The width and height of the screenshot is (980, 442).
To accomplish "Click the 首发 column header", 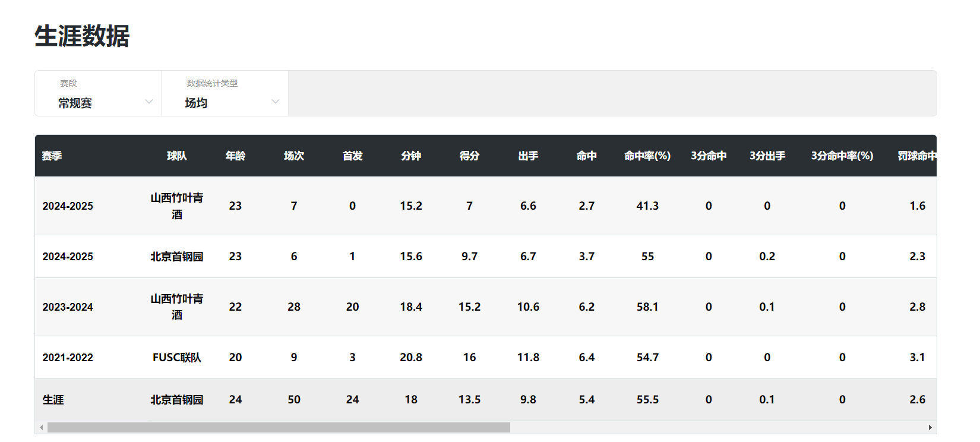I will (352, 156).
